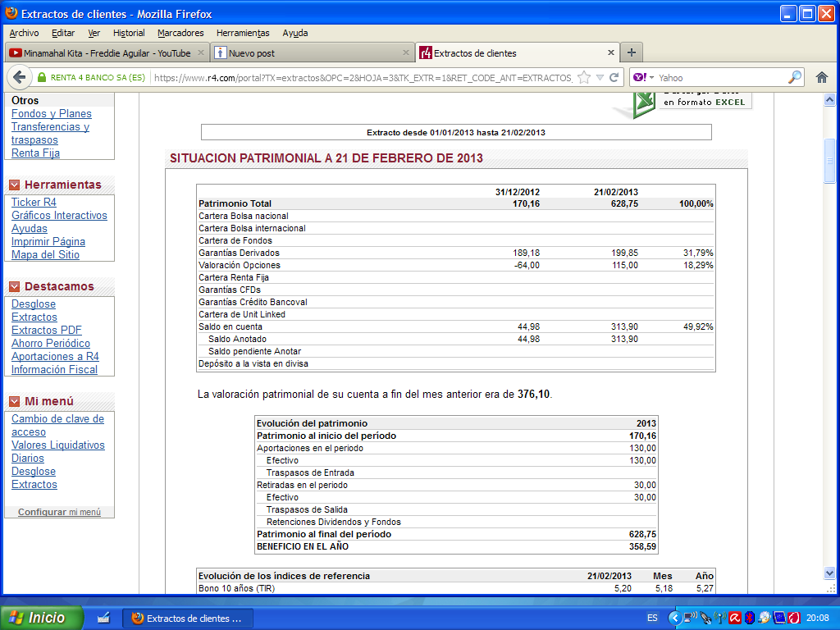
Task: Open the Extractos PDF link
Action: point(46,331)
